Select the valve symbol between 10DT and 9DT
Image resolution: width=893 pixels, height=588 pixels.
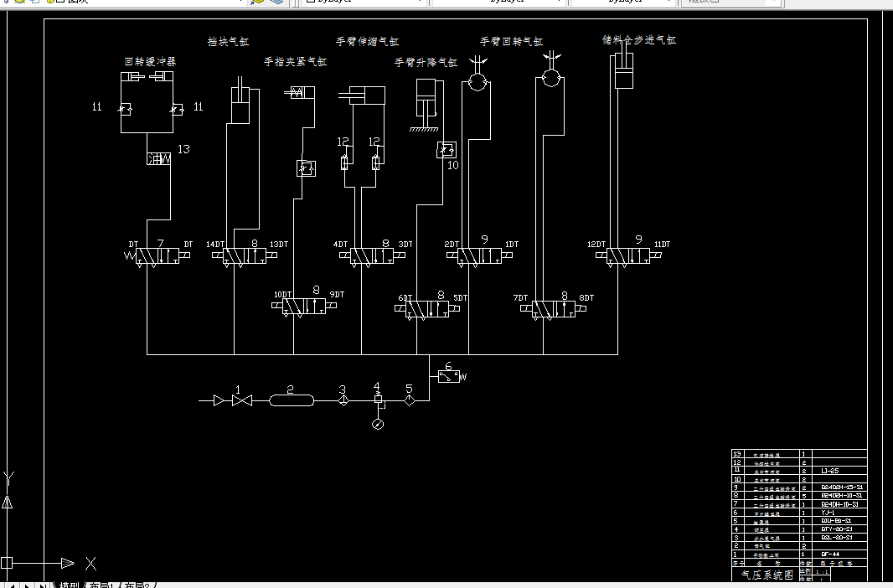304,307
